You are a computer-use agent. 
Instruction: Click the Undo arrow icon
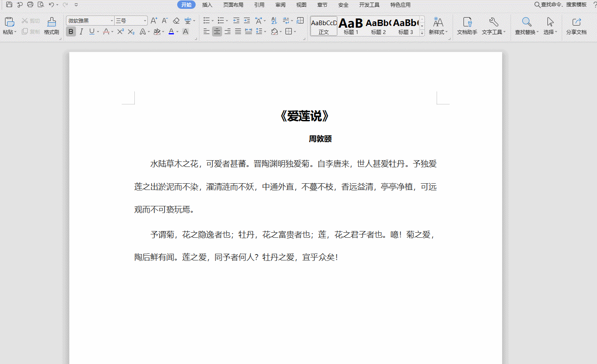coord(51,5)
